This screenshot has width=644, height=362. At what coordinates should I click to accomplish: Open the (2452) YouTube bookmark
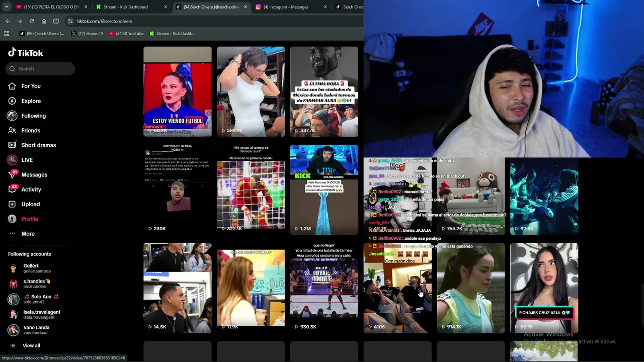pyautogui.click(x=126, y=34)
